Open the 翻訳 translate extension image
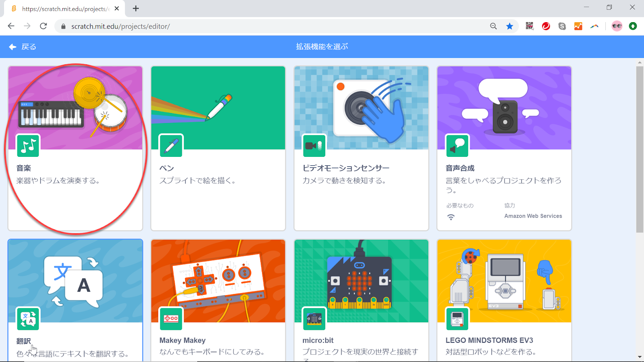This screenshot has height=362, width=644. click(x=75, y=281)
